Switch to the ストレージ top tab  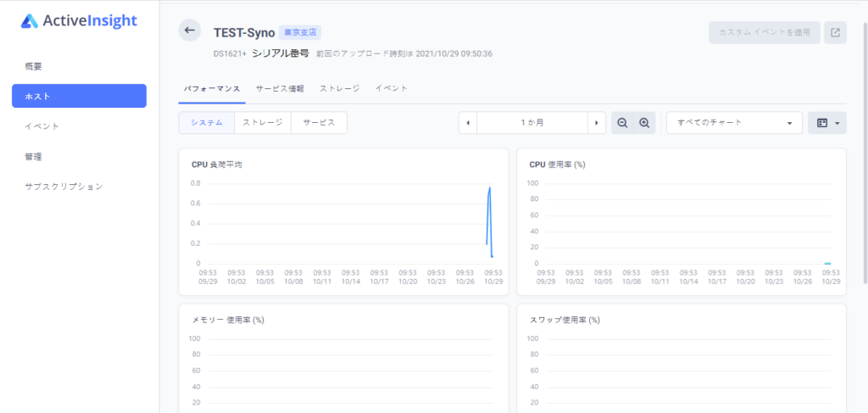coord(339,88)
